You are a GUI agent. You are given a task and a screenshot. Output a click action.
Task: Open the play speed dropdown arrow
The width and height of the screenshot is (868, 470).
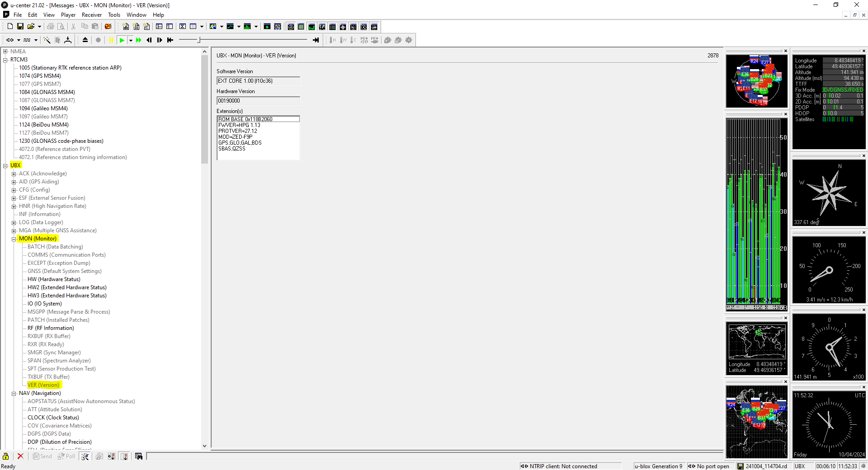(x=131, y=40)
